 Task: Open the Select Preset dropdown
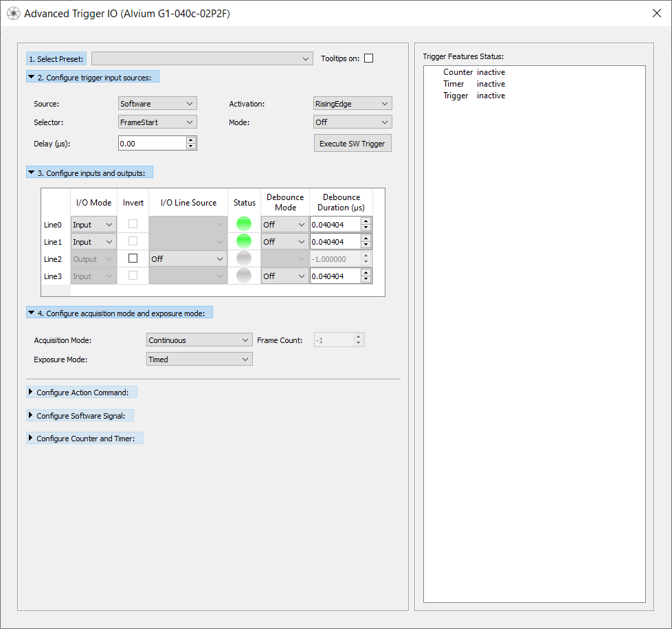[x=202, y=59]
